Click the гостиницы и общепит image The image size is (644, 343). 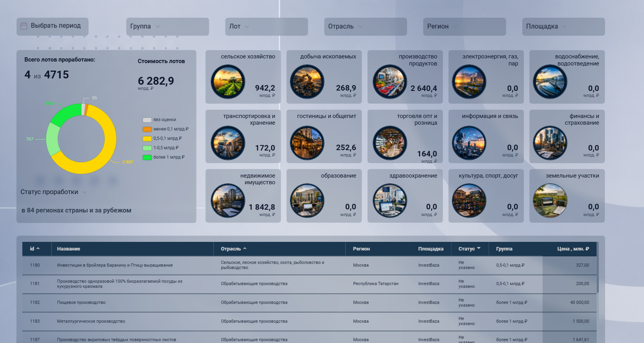coord(307,143)
